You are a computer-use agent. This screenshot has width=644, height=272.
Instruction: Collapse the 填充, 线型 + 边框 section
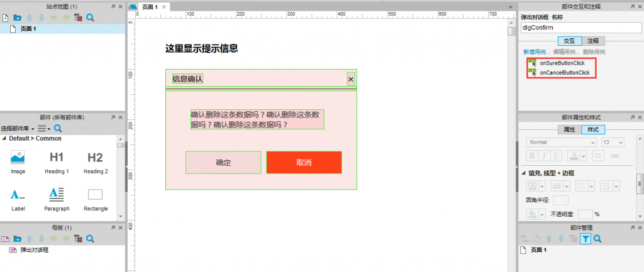524,173
